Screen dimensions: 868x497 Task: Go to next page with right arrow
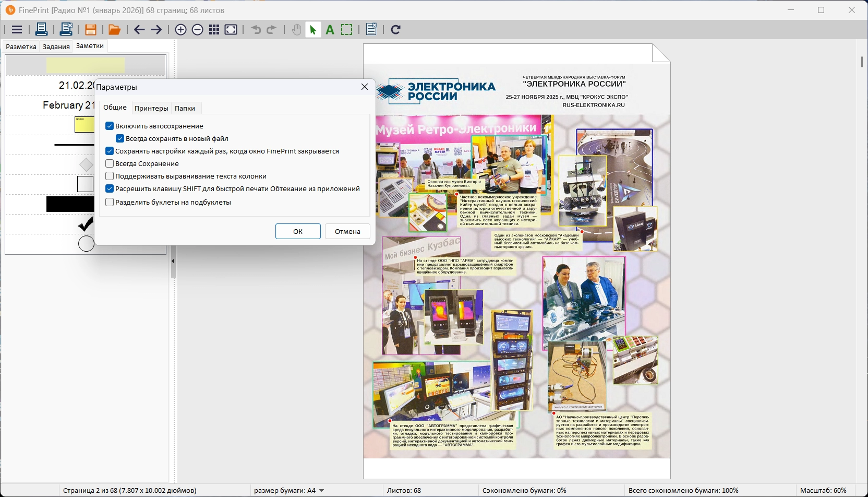click(x=156, y=30)
